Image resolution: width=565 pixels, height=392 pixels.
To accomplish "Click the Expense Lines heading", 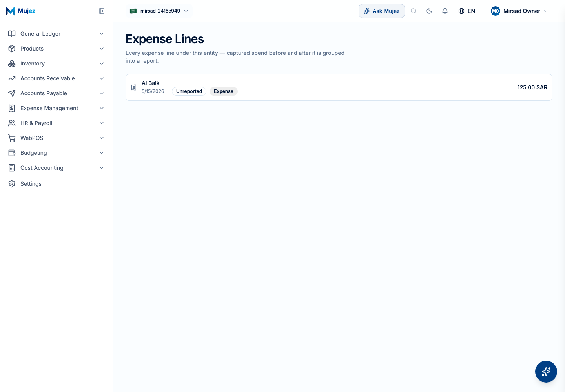I will point(165,39).
